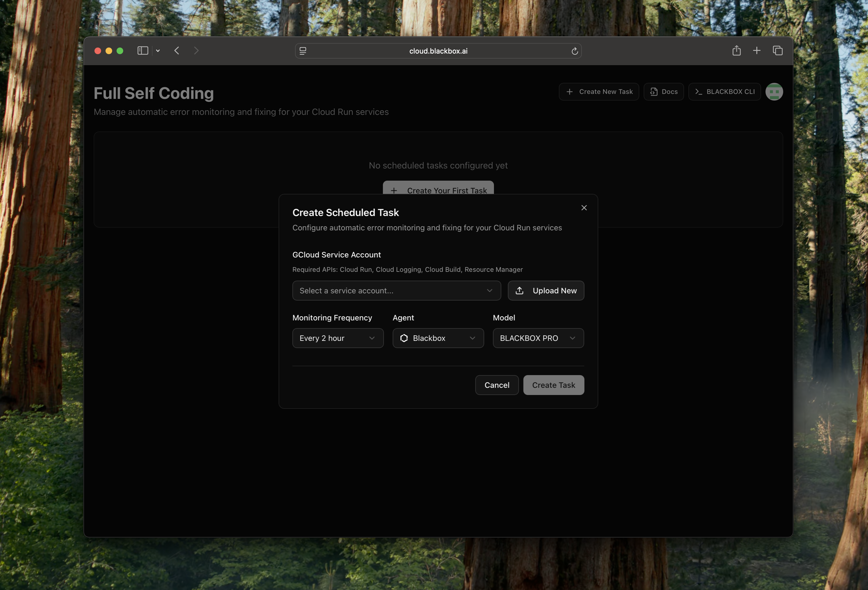Open the Safari share sheet
Screen dimensions: 868x590
736,50
